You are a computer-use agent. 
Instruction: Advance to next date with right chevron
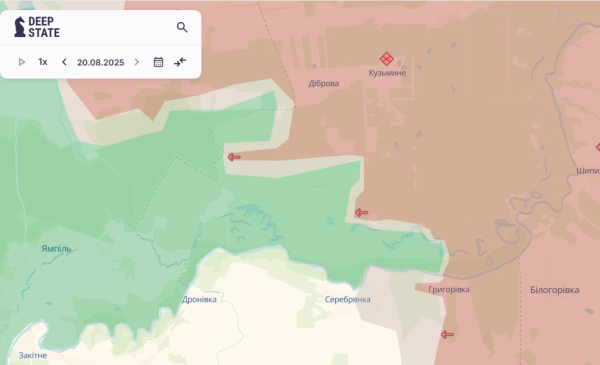137,62
